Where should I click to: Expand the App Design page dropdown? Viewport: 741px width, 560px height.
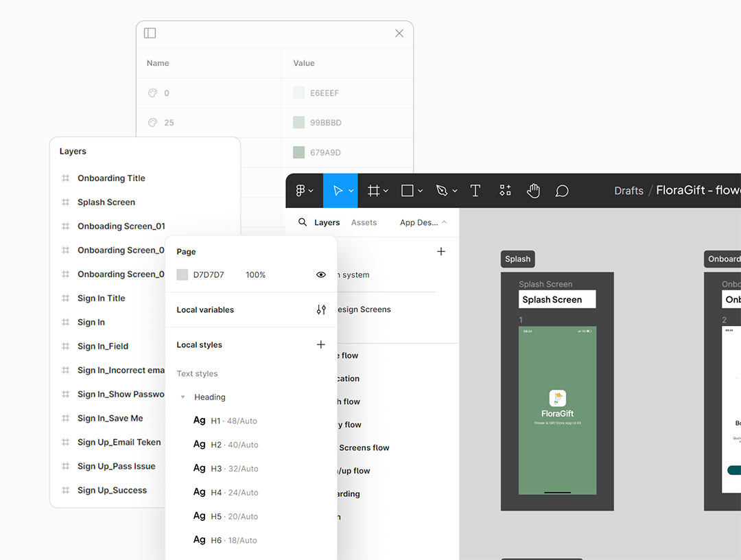423,222
